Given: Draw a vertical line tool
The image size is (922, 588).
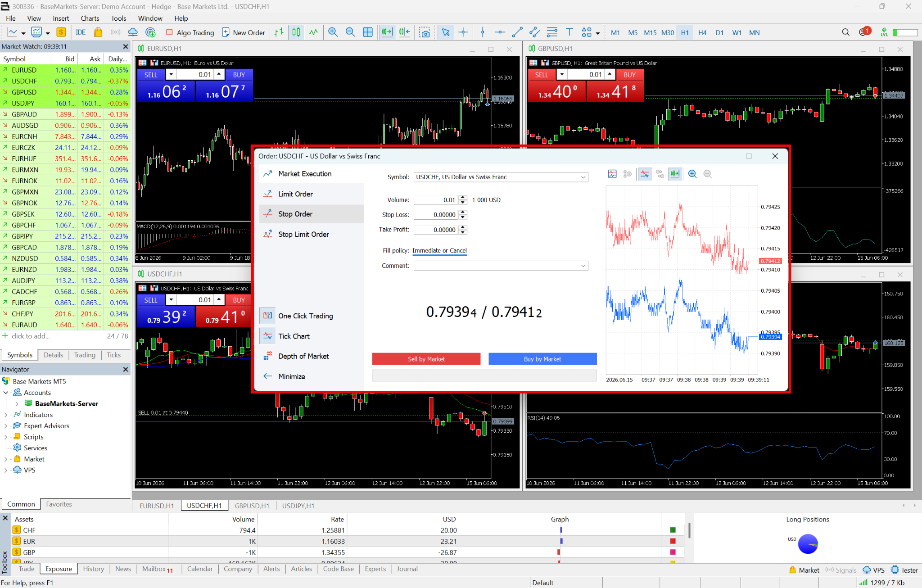Looking at the screenshot, I should tap(483, 32).
